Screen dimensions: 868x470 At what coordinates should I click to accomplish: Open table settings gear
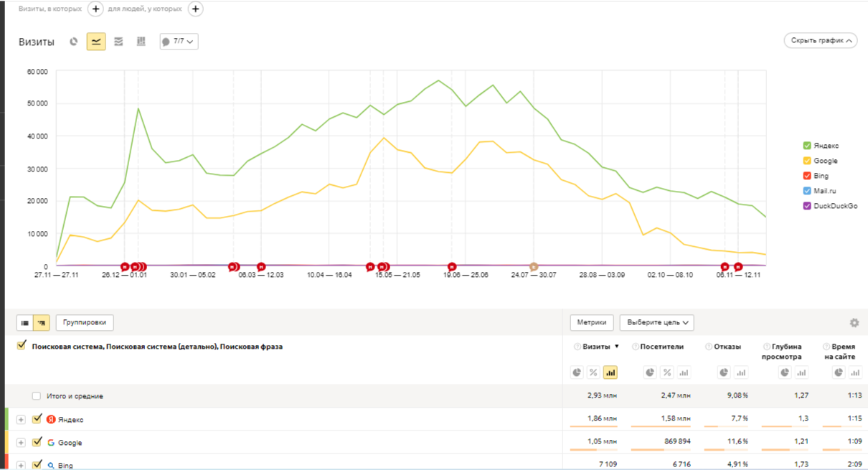pyautogui.click(x=854, y=323)
